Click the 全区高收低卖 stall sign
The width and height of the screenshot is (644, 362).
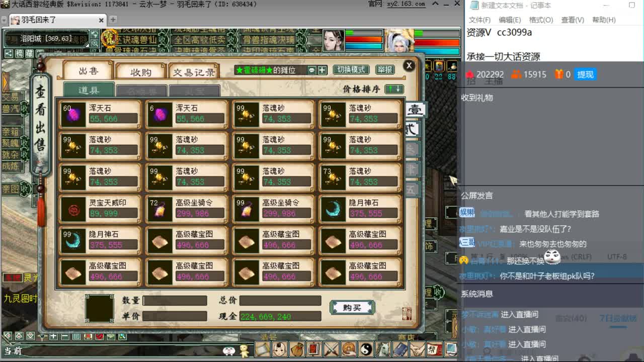coord(200,39)
